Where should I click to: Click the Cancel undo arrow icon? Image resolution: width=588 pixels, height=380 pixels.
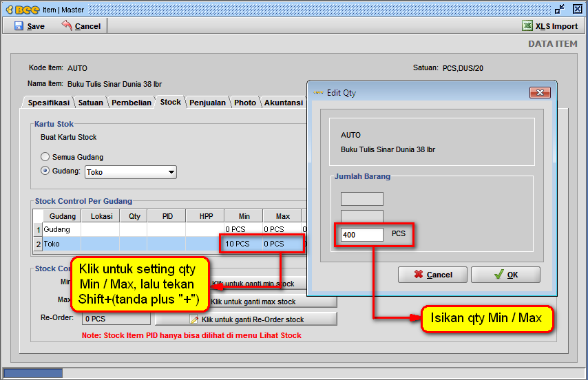[67, 25]
